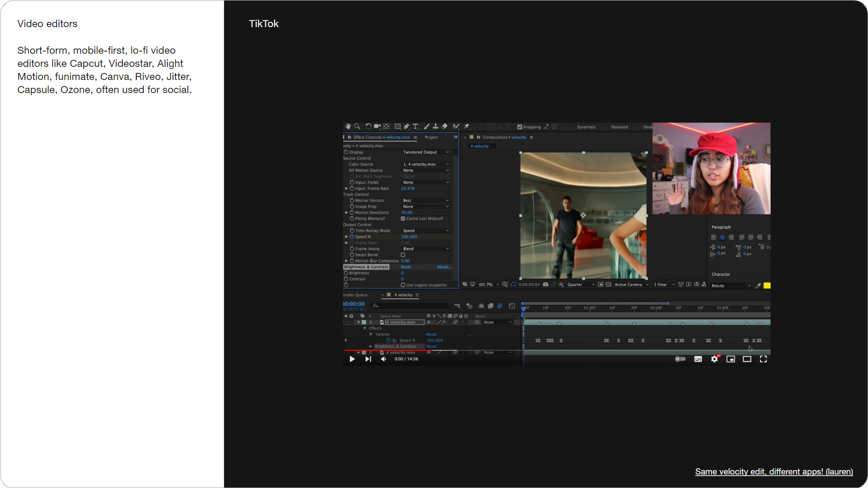Switch to the Render Queue tab
Image resolution: width=868 pixels, height=488 pixels.
point(356,295)
